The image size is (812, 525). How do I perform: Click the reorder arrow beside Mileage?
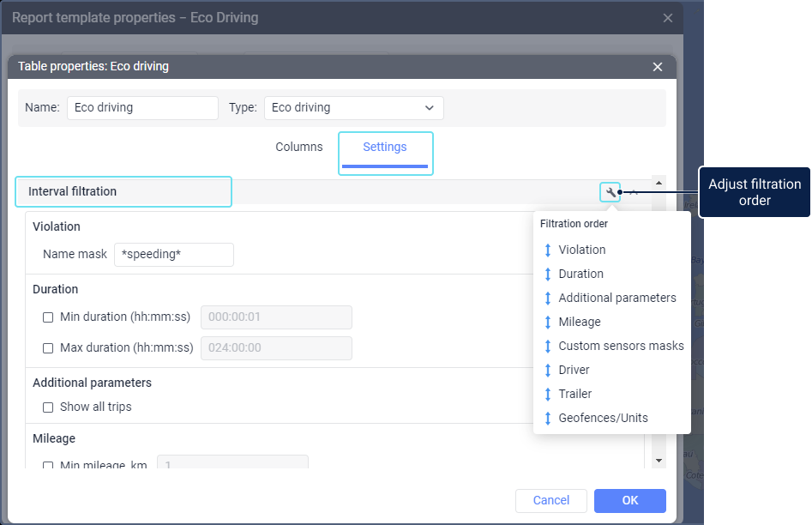[x=547, y=322]
